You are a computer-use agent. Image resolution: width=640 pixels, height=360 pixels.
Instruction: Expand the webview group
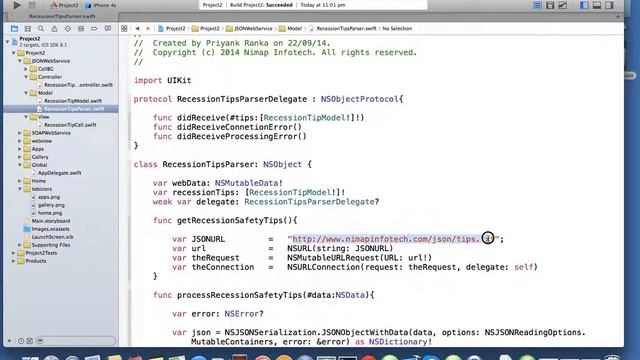pyautogui.click(x=20, y=141)
